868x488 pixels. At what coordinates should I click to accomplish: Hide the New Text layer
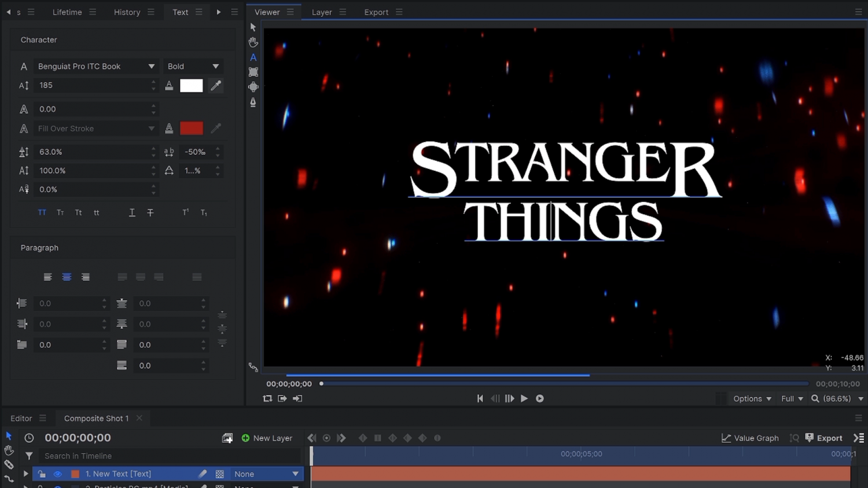pyautogui.click(x=57, y=474)
